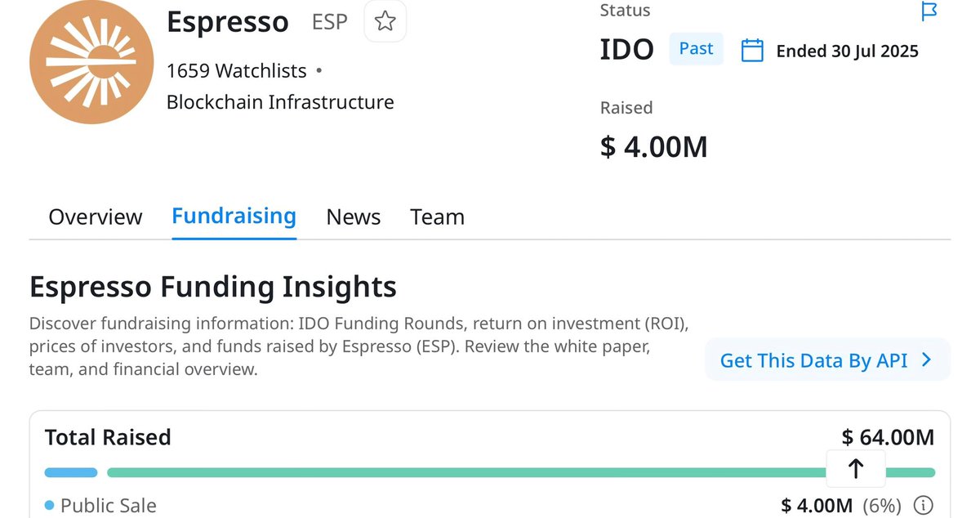Click the Public Sale legend label

tap(108, 506)
